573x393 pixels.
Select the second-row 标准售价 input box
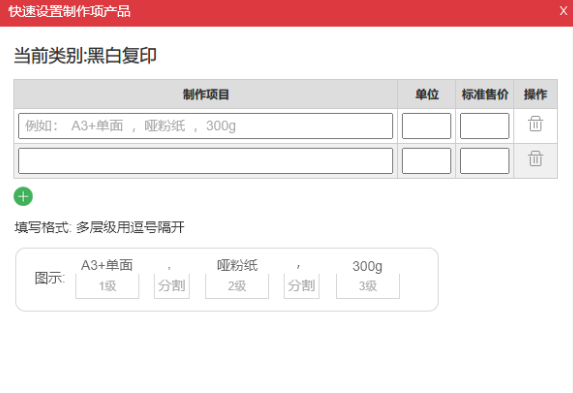(485, 161)
